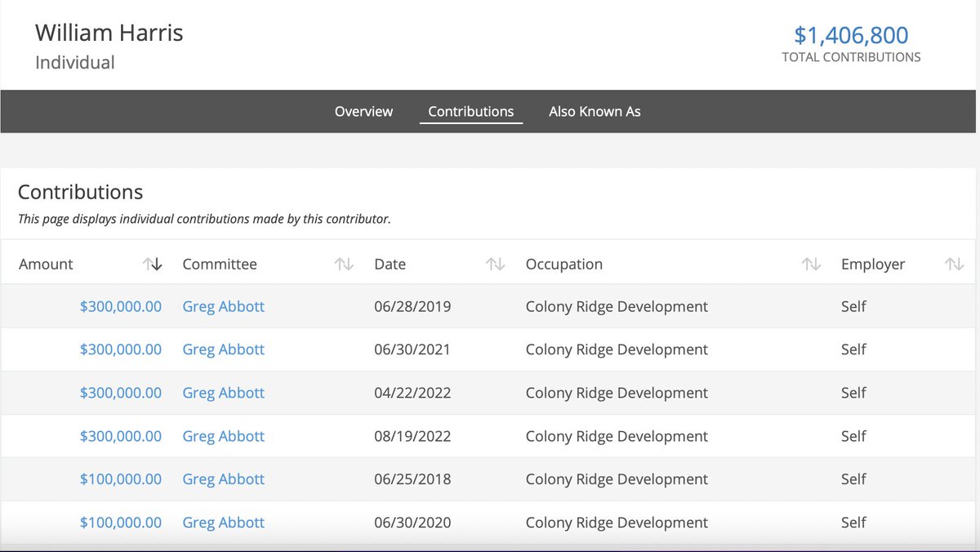Sort the table by the Amount column icon
The image size is (980, 552).
coord(153,265)
